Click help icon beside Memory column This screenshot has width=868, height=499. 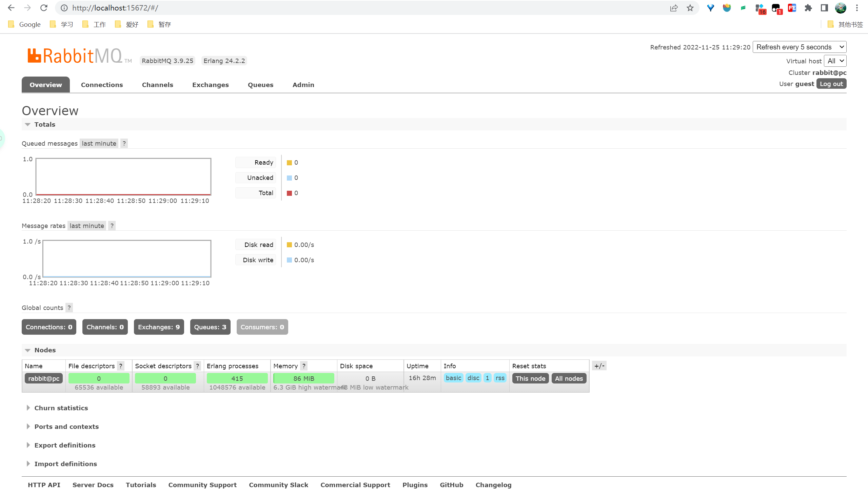[304, 366]
